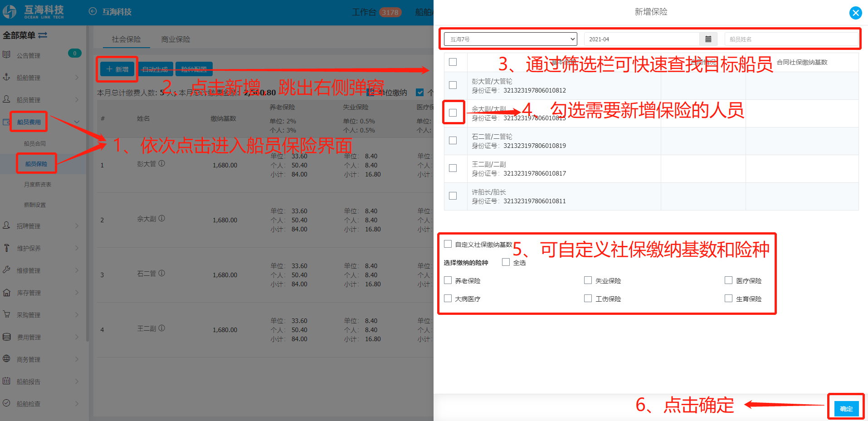Check the box for 王二副/二副
Screen dimensions: 868x421
click(453, 168)
